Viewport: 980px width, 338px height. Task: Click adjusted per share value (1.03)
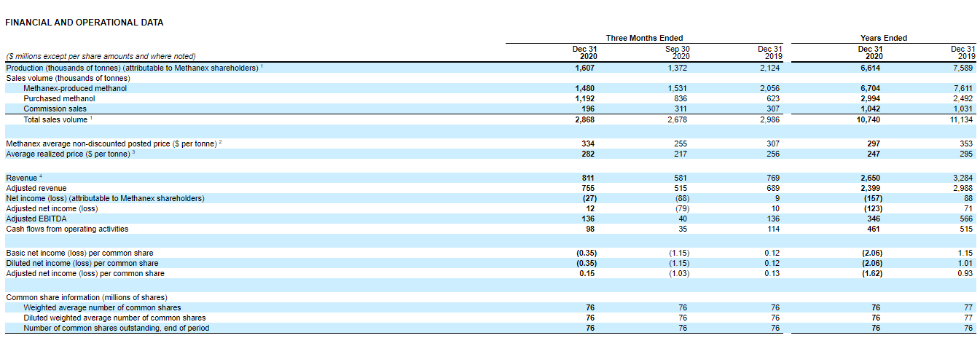(679, 273)
